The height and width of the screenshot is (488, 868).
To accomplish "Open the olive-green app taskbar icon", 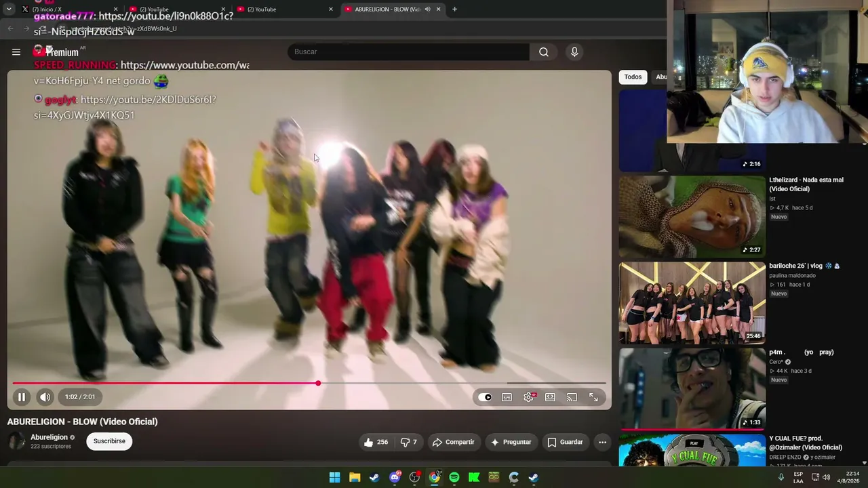I will 494,477.
